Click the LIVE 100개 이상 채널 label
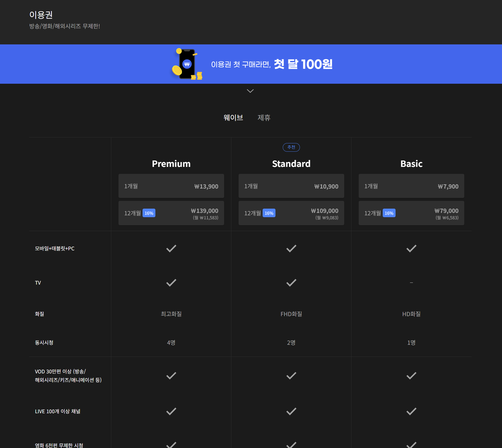The height and width of the screenshot is (448, 502). pos(58,411)
